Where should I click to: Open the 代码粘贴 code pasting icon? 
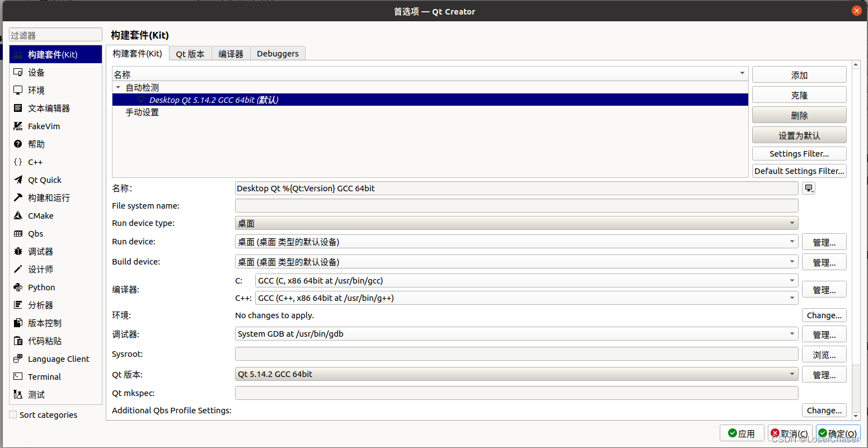(18, 341)
